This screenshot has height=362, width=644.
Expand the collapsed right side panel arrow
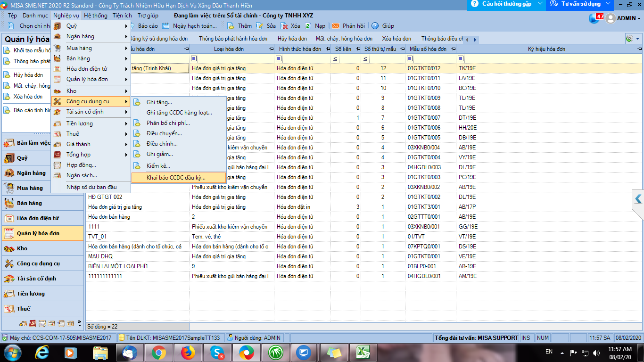point(638,199)
